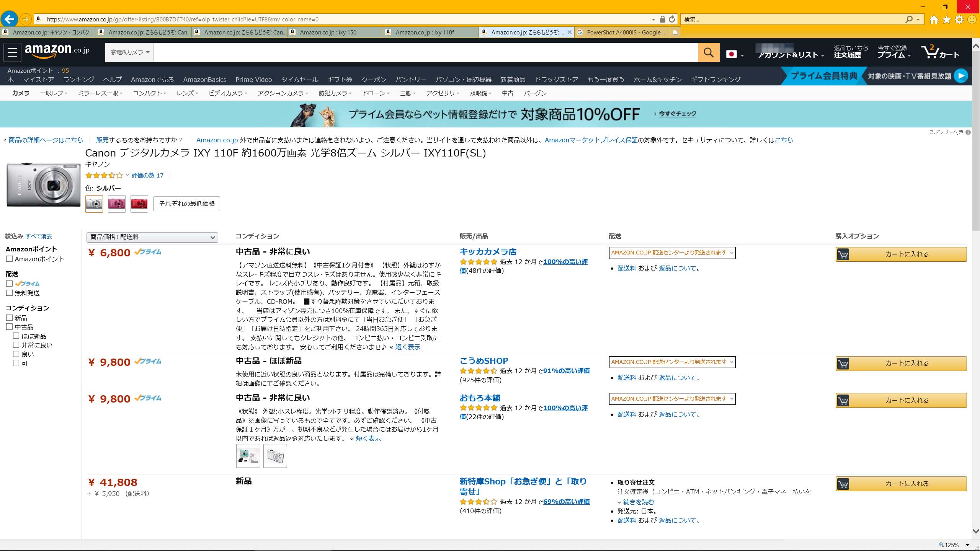Expand こうめSHOP shipping dropdown

click(672, 362)
